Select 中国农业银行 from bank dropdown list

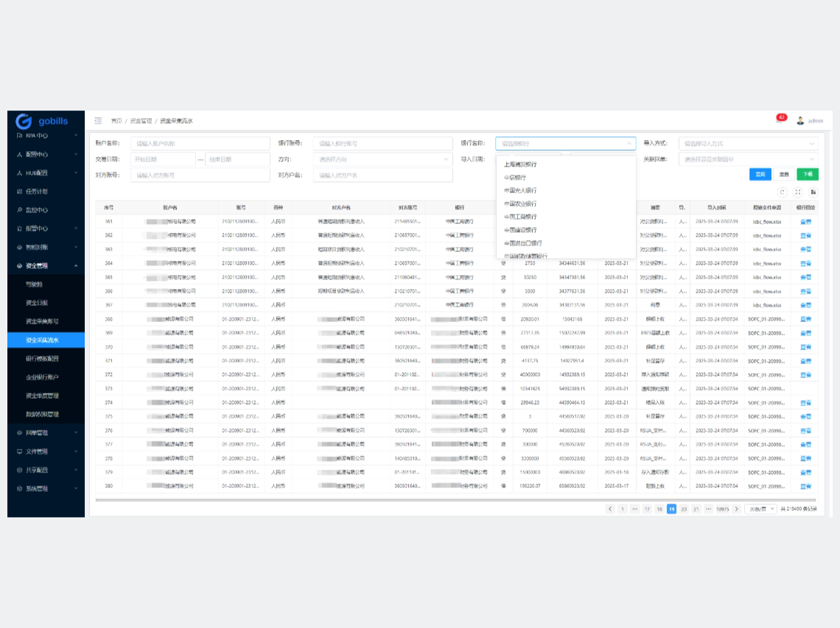pos(520,203)
